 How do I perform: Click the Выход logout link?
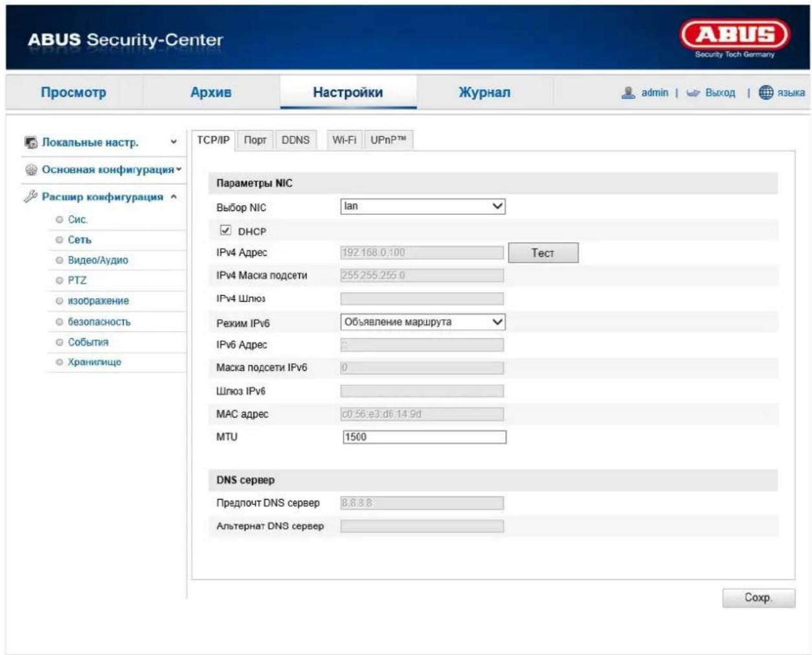pyautogui.click(x=720, y=93)
